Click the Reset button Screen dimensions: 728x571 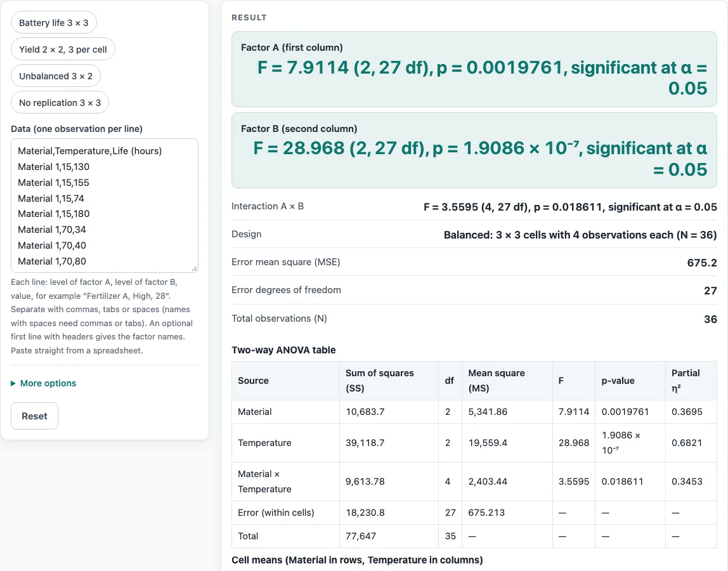point(34,416)
